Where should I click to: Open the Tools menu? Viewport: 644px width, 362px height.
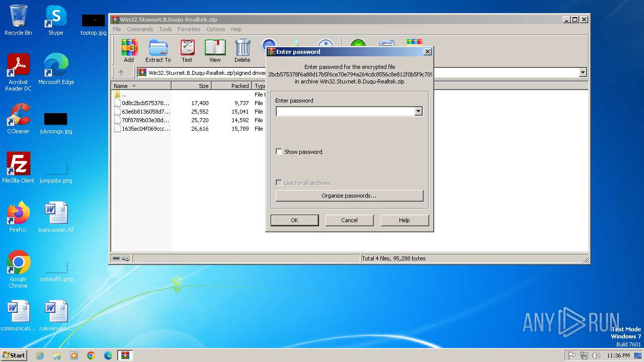(x=166, y=29)
